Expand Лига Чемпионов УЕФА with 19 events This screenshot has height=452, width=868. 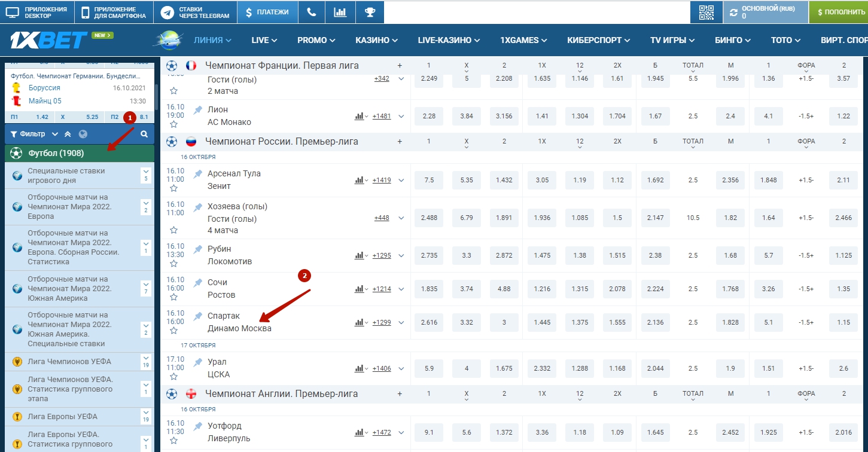pos(145,362)
